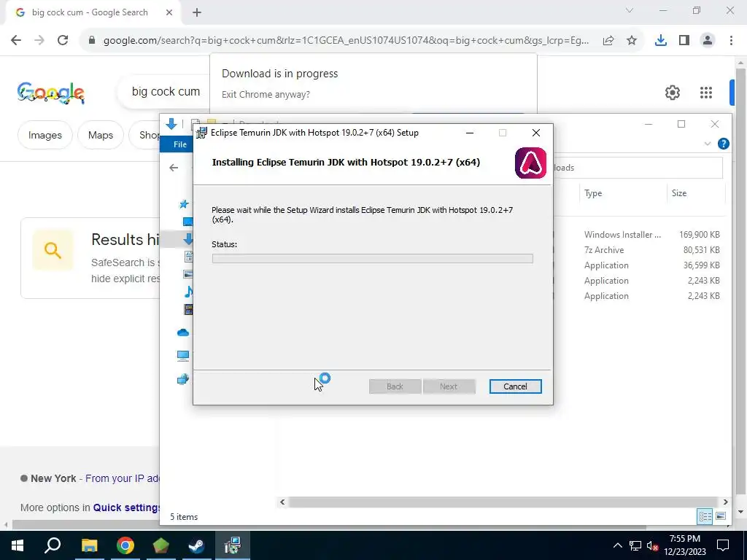747x560 pixels.
Task: Switch Explorer to details view icon
Action: coord(705,516)
